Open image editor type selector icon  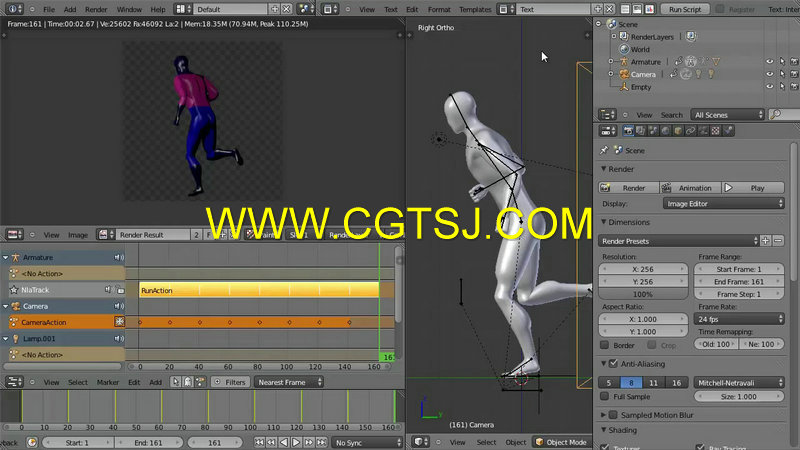14,235
